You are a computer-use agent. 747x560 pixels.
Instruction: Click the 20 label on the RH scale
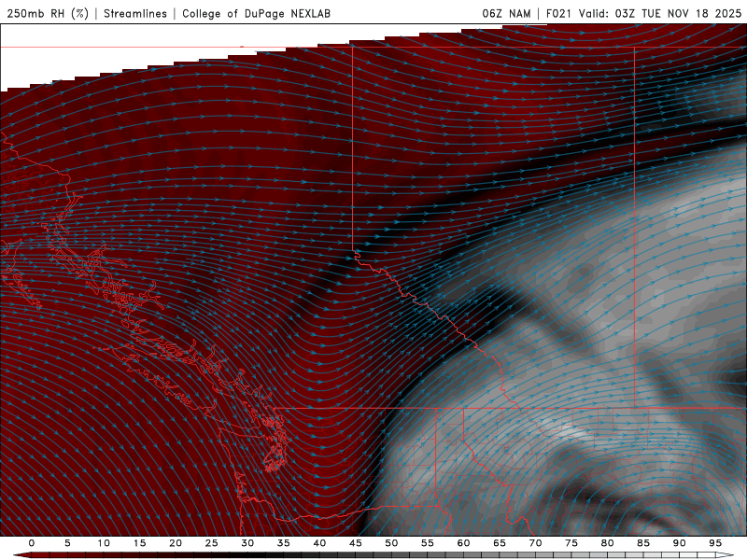click(176, 543)
